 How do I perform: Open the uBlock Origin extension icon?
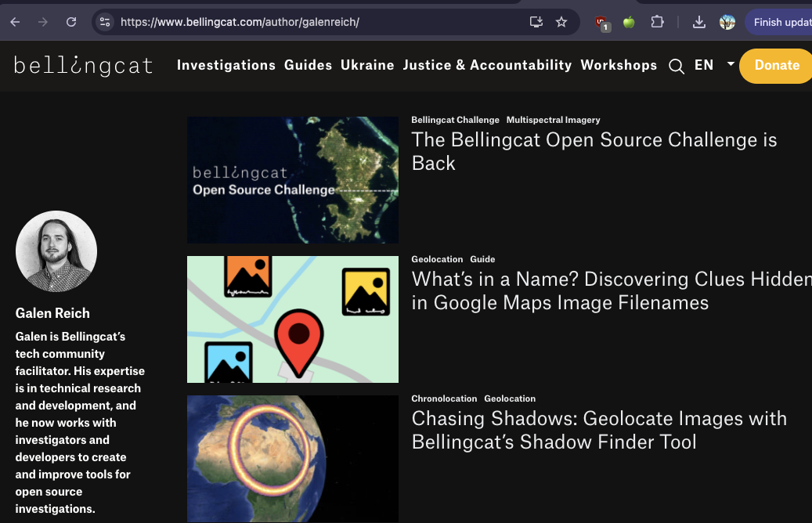pos(601,23)
